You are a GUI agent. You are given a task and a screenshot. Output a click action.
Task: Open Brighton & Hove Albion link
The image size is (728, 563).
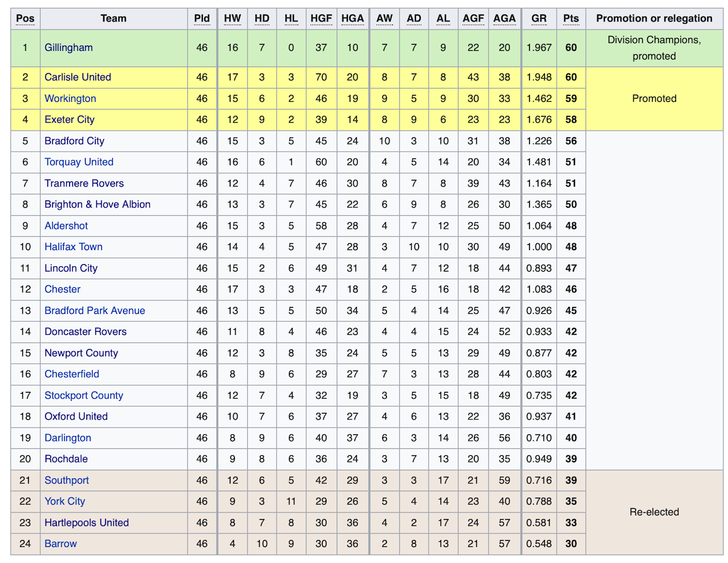tap(97, 204)
